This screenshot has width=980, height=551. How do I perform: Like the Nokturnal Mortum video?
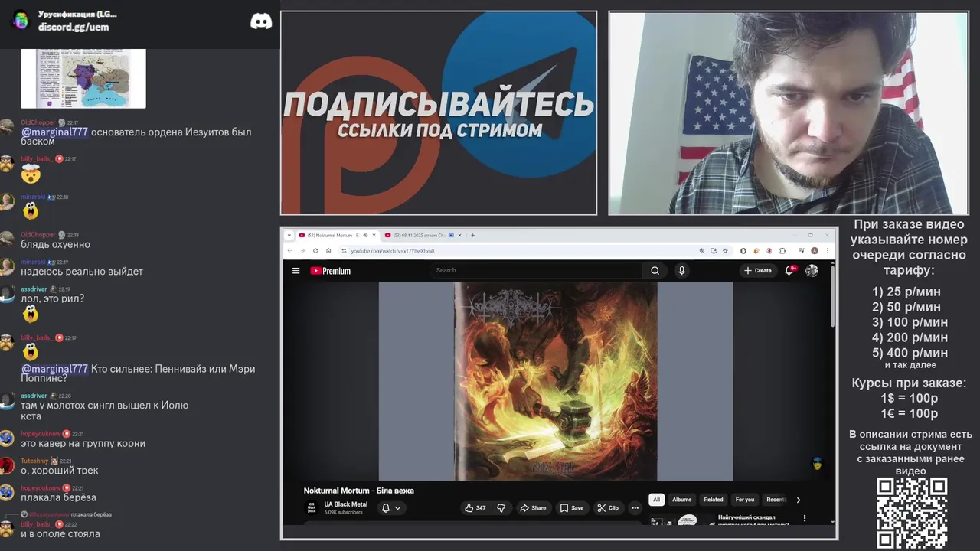[475, 507]
